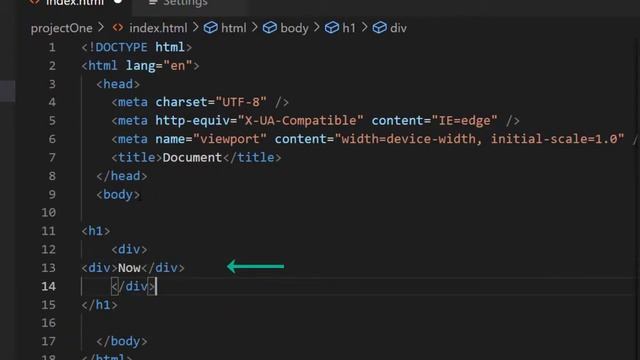
Task: Click the HTML file icon in breadcrumb
Action: (x=118, y=28)
